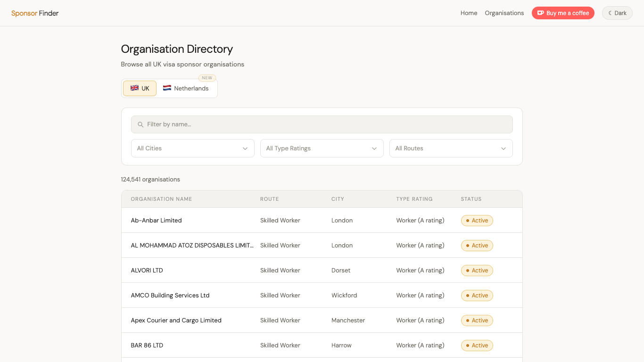Go to the Home page link
644x362 pixels.
pos(469,13)
